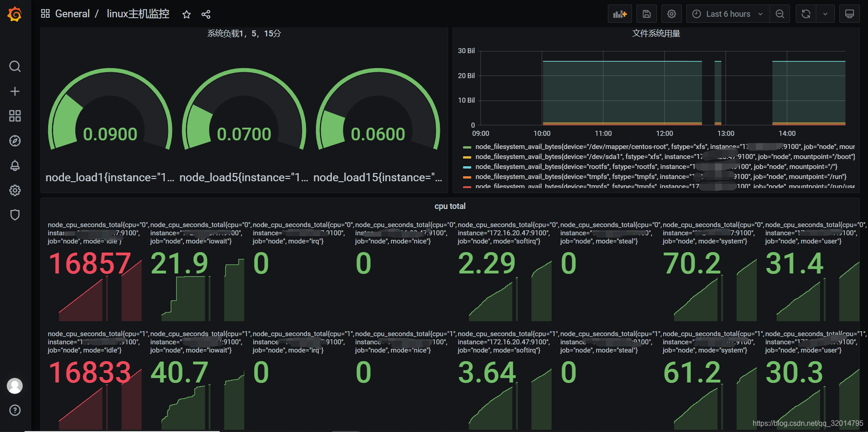Zoom out the time range

(779, 14)
